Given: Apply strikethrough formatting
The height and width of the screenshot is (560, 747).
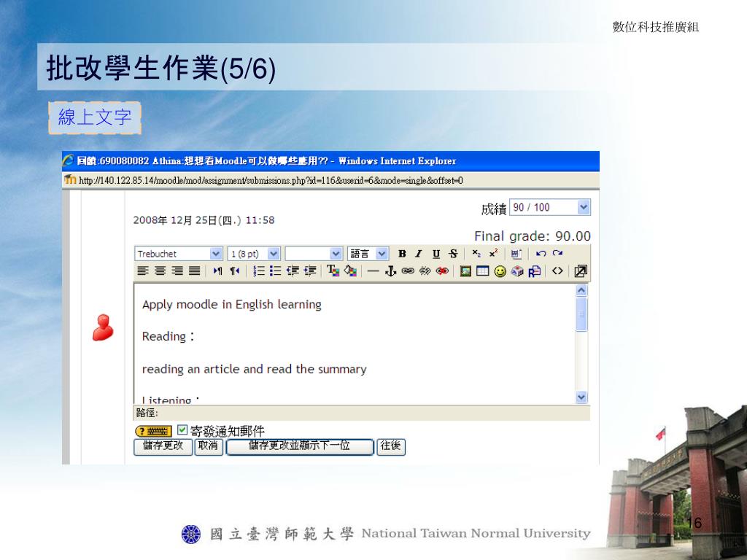Looking at the screenshot, I should coord(453,254).
